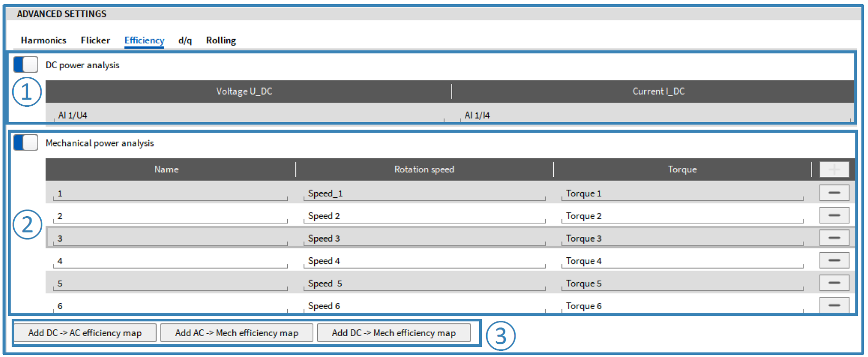Open the Rolling tab
This screenshot has width=868, height=357.
pos(221,40)
